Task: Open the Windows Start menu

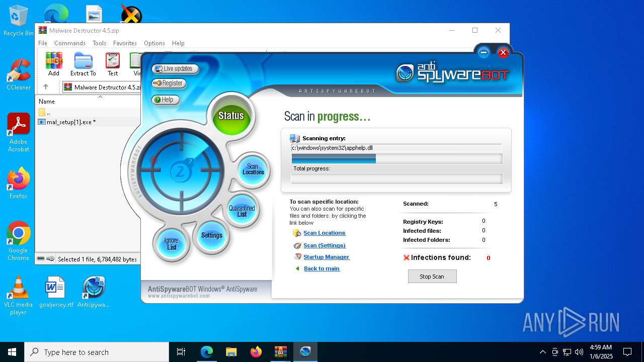Action: [12, 352]
